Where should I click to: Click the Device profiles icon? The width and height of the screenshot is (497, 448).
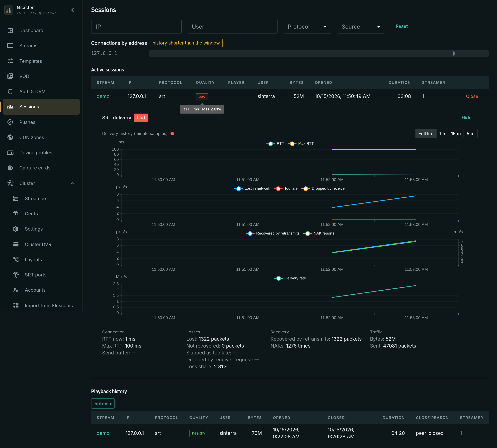pos(10,153)
